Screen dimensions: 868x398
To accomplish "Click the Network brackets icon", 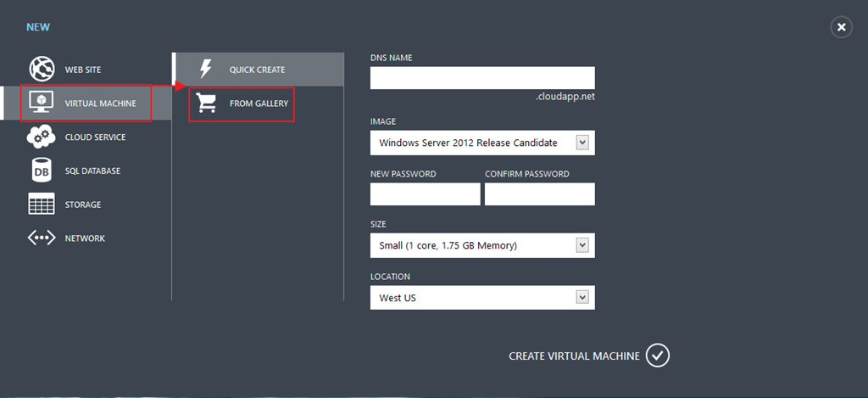I will coord(42,238).
